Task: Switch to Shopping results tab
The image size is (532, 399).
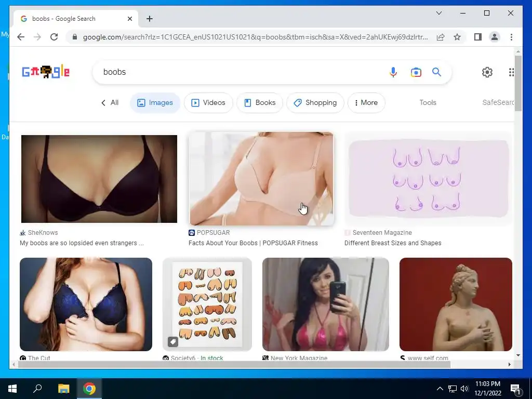Action: [x=315, y=102]
